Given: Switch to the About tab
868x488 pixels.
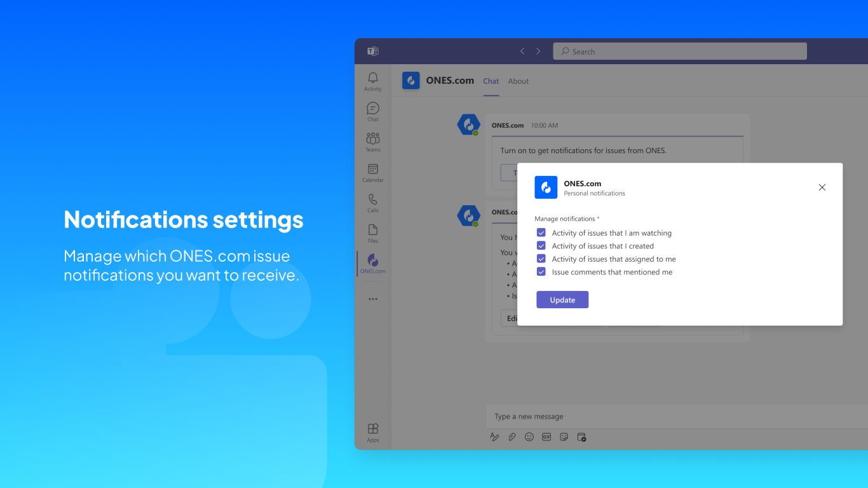Looking at the screenshot, I should point(519,81).
